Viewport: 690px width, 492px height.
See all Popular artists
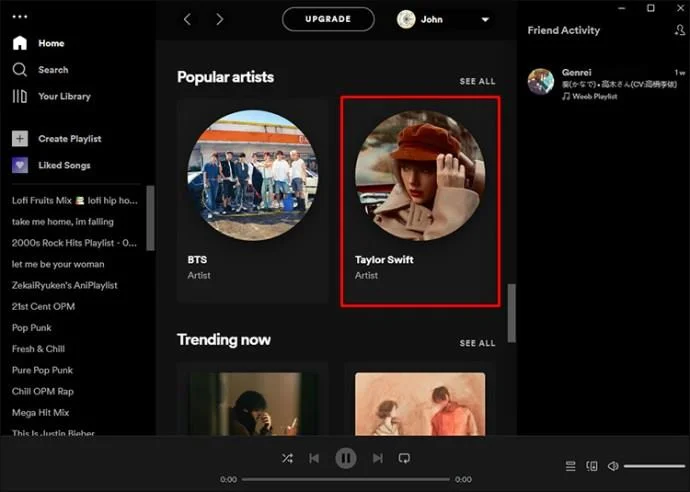click(477, 81)
